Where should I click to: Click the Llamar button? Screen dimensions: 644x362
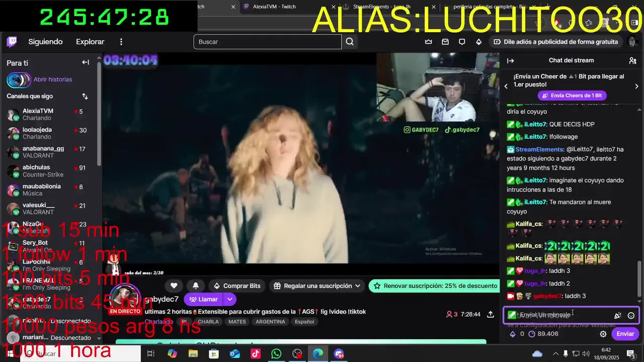(203, 299)
